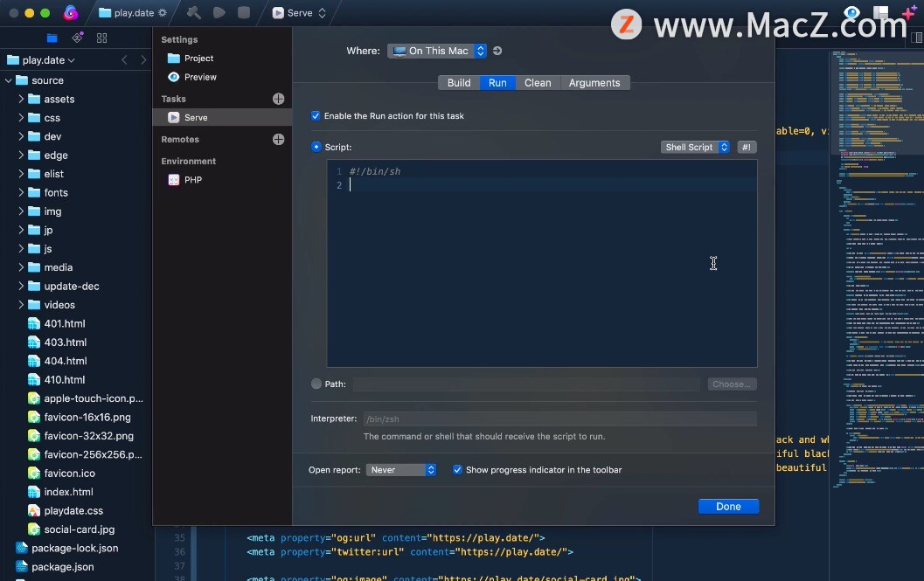Screen dimensions: 924x581
Task: Open the Open report Never dropdown
Action: coord(400,470)
